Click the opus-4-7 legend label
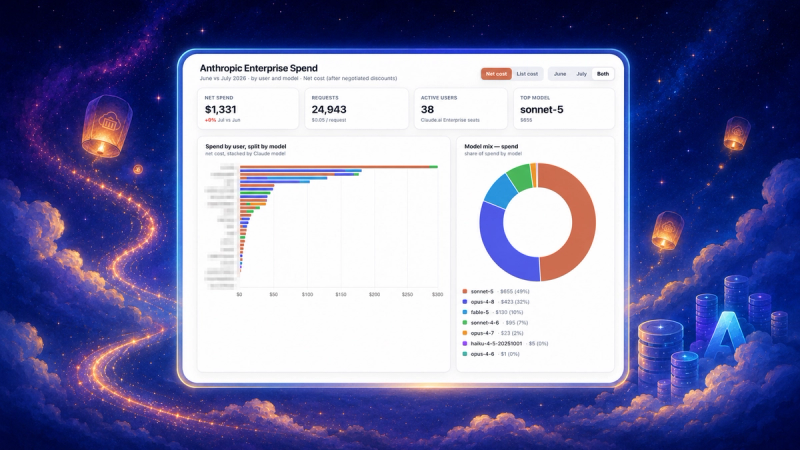Screen dimensions: 800x450 tap(483, 333)
